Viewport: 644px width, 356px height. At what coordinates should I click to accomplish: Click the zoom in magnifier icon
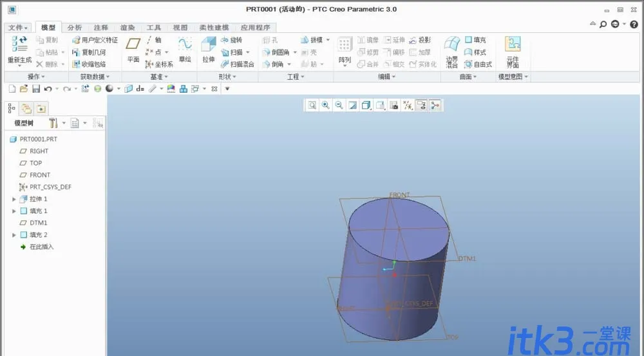pos(325,106)
